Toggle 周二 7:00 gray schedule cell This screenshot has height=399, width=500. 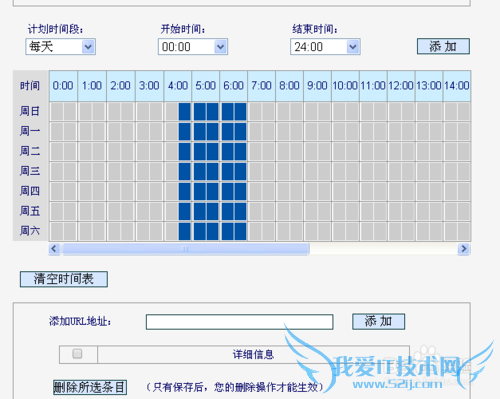coord(255,152)
